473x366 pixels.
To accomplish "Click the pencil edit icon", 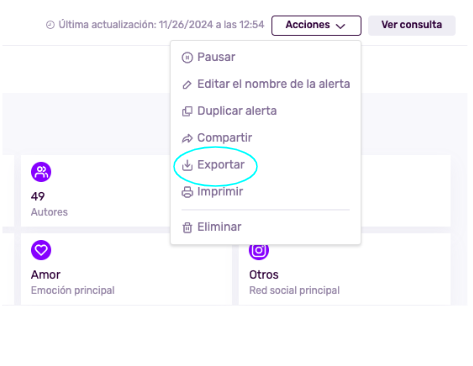I will pos(187,85).
